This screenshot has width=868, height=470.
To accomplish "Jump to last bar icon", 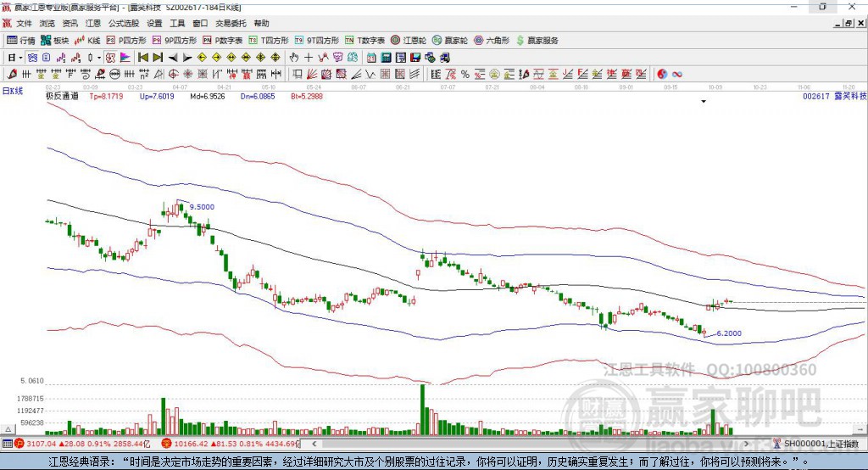I will 158,58.
